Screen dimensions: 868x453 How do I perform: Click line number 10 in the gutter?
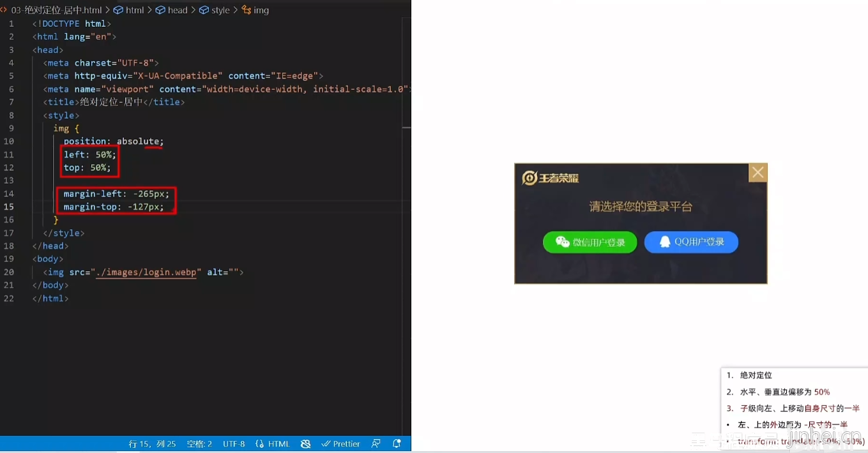(x=9, y=141)
